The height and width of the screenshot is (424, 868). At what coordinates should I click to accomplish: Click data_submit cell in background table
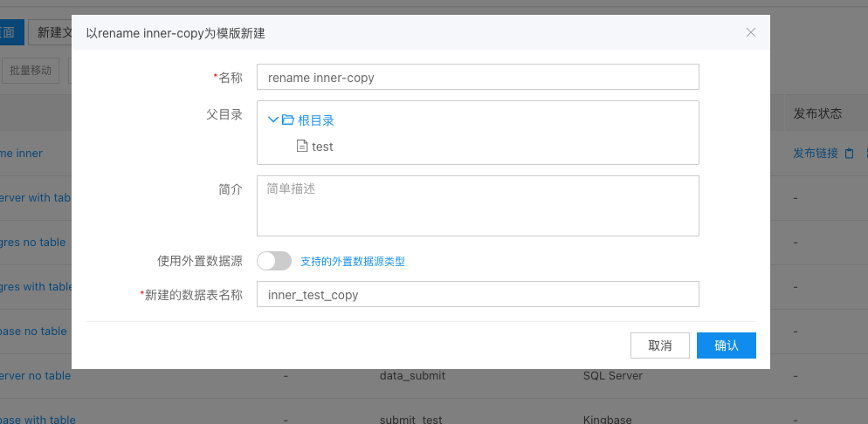coord(412,375)
